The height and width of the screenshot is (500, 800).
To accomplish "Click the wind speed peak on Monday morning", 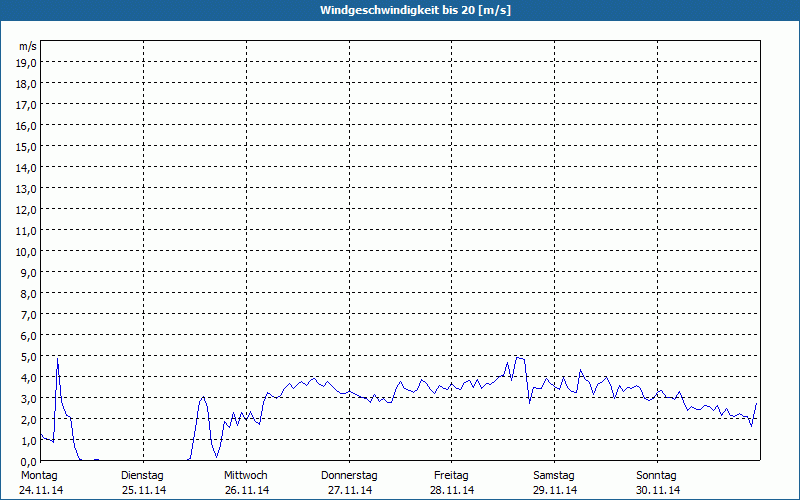I will click(58, 359).
